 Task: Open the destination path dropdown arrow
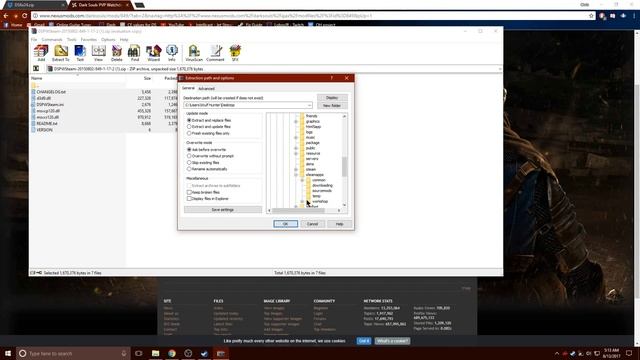coord(309,105)
